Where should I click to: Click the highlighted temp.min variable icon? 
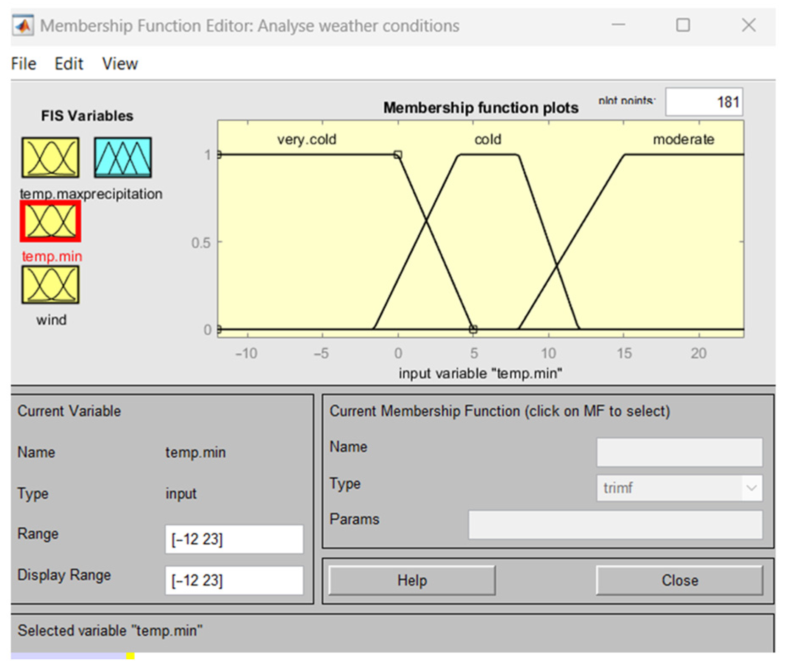(x=50, y=221)
